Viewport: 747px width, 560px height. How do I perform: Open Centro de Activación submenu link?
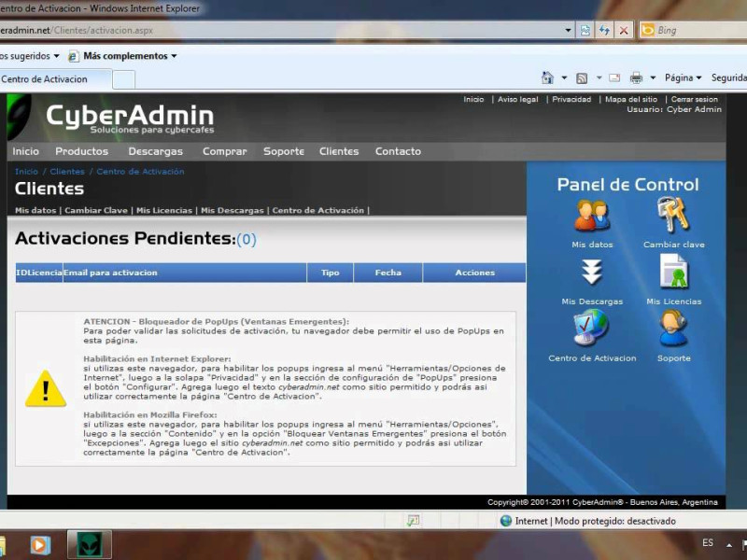(x=318, y=211)
